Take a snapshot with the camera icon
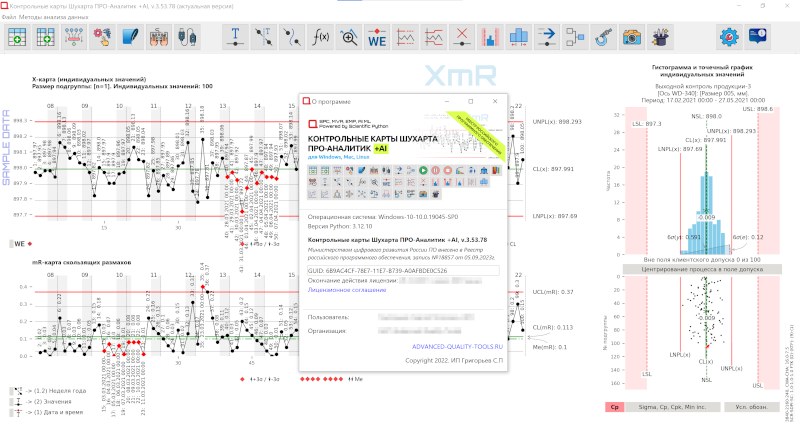This screenshot has height=428, width=800. click(x=632, y=37)
